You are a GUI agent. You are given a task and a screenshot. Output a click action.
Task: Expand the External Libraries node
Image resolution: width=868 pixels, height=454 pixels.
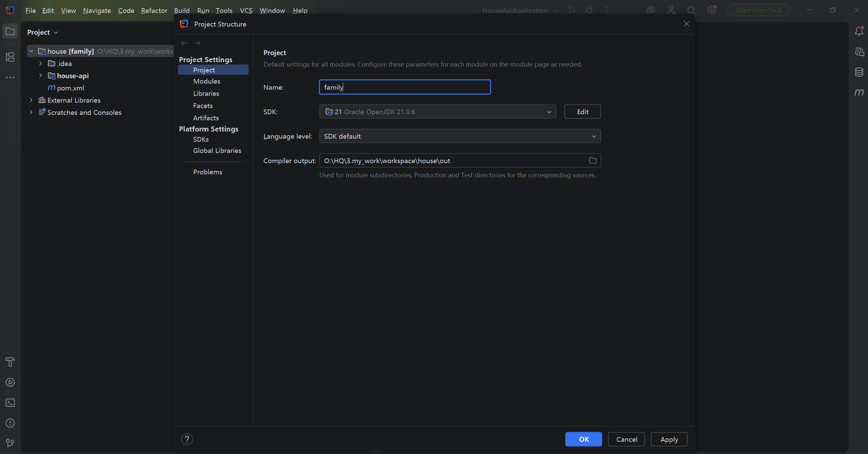point(31,100)
